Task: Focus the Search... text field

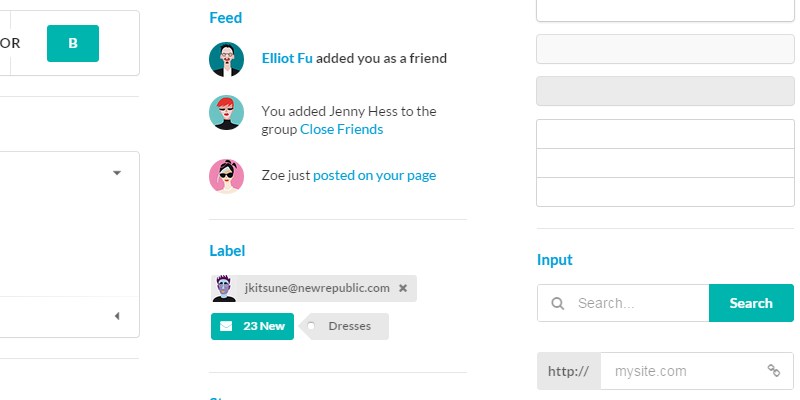Action: (x=638, y=303)
